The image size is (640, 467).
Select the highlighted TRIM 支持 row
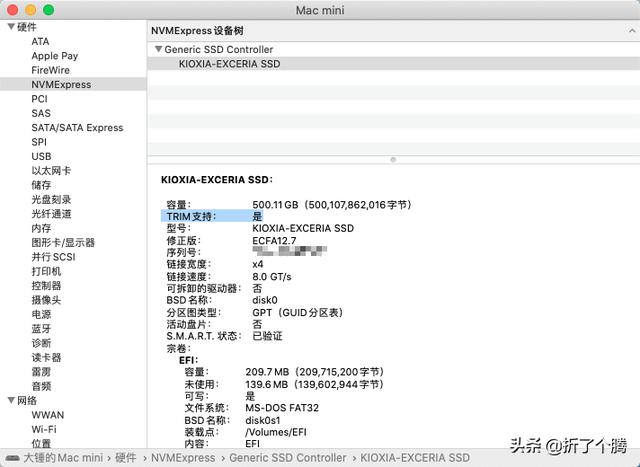pos(212,216)
